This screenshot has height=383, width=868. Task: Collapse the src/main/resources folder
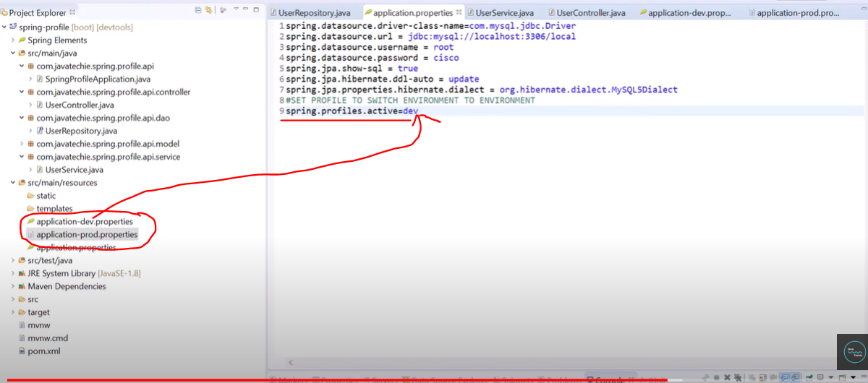tap(12, 183)
